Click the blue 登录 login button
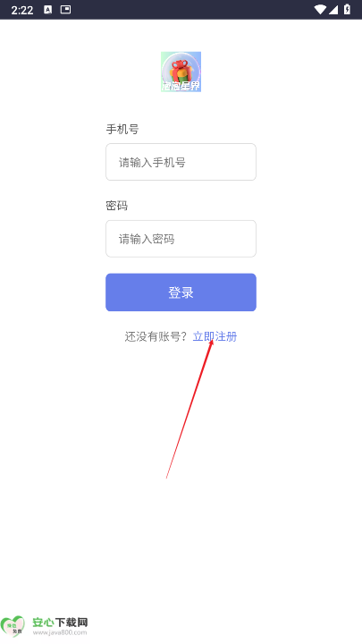The height and width of the screenshot is (644, 362). coord(181,292)
